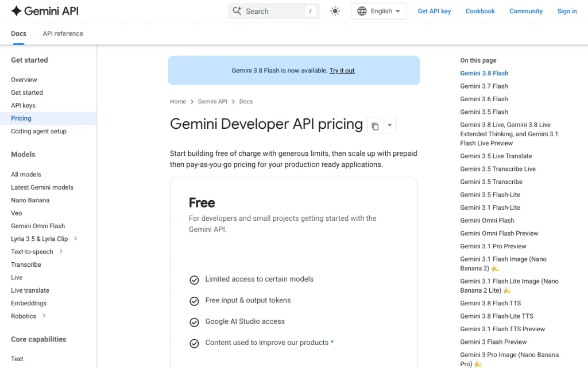Jump to Gemini 3.5 Transcribe Live section

498,168
